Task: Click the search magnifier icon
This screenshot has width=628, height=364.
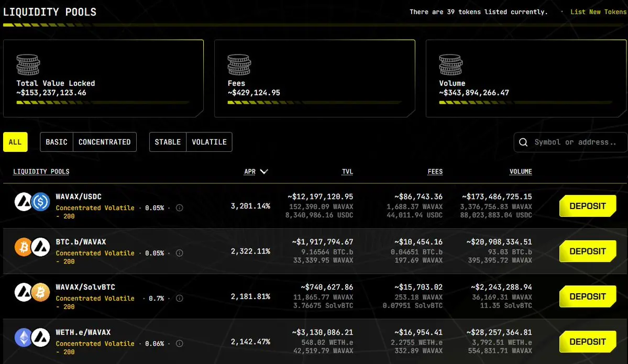Action: pyautogui.click(x=523, y=142)
